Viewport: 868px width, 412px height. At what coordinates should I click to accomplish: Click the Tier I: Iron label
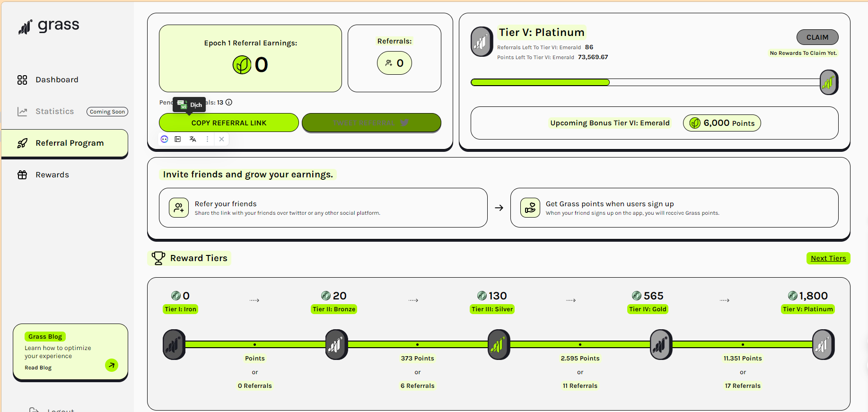point(180,309)
